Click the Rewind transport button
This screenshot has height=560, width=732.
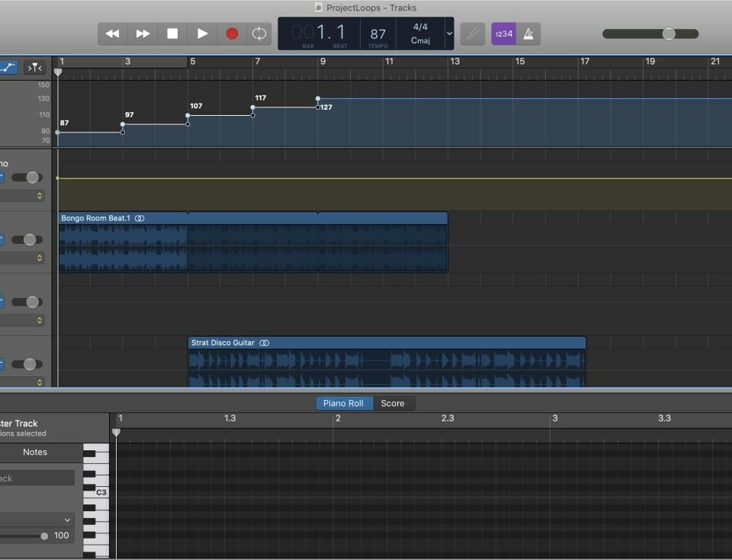click(112, 34)
